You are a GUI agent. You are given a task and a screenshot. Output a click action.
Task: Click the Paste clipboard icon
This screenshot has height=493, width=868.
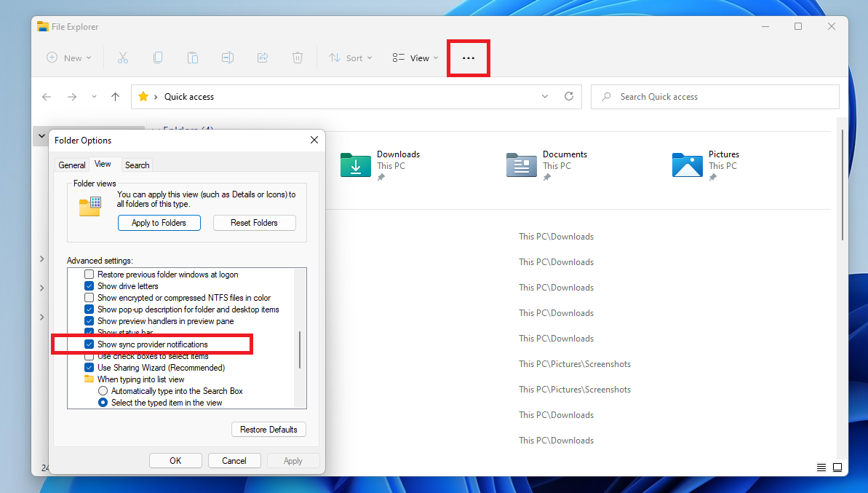[192, 58]
